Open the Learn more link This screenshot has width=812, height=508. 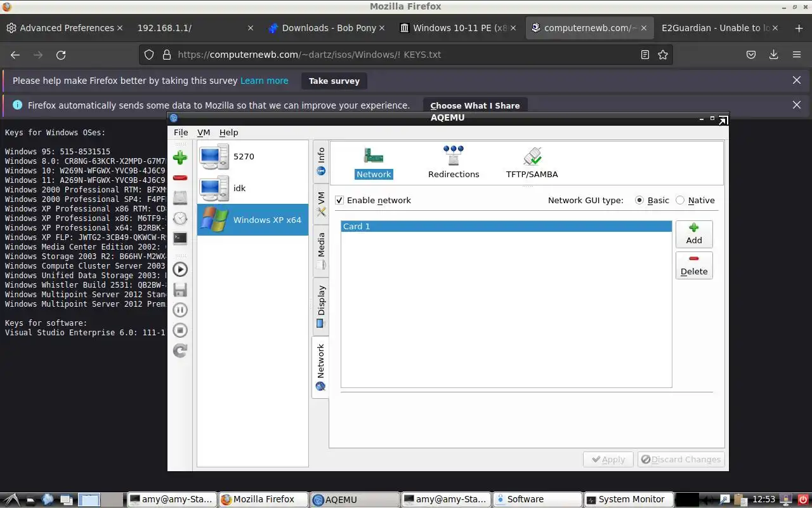pyautogui.click(x=265, y=81)
